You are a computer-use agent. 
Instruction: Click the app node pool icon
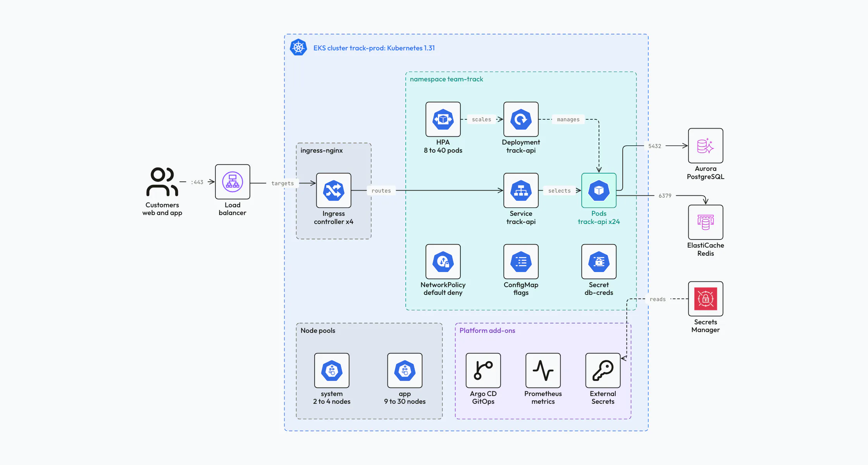point(405,370)
